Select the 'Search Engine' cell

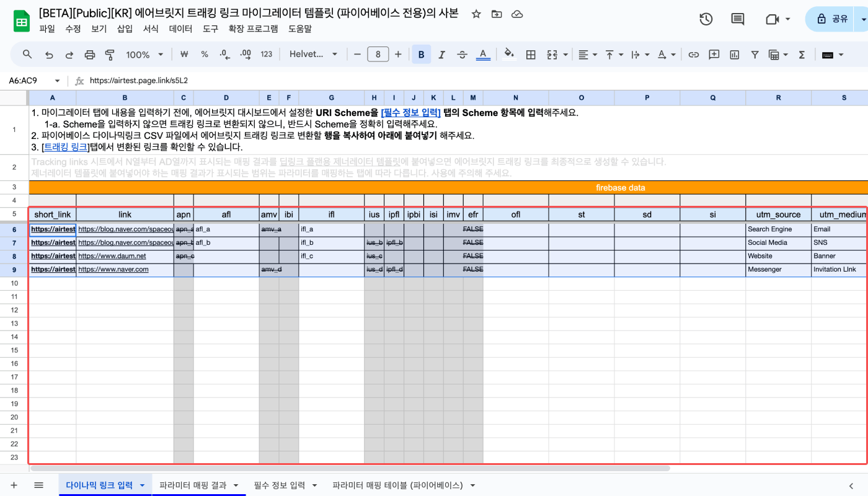[x=778, y=229]
